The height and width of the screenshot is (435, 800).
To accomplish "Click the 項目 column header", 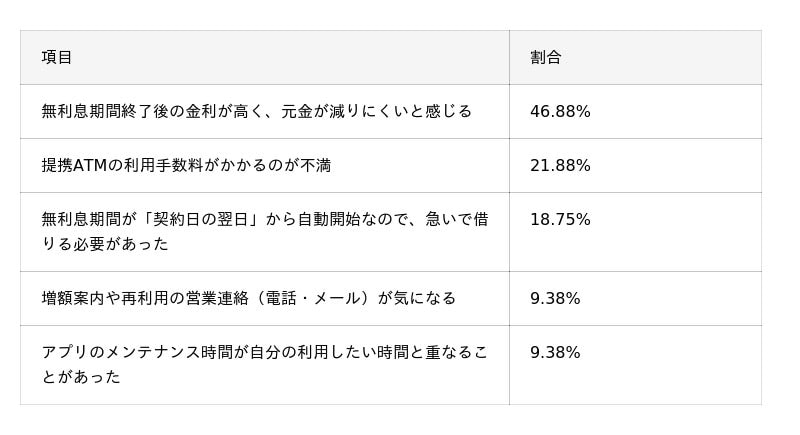I will (57, 57).
